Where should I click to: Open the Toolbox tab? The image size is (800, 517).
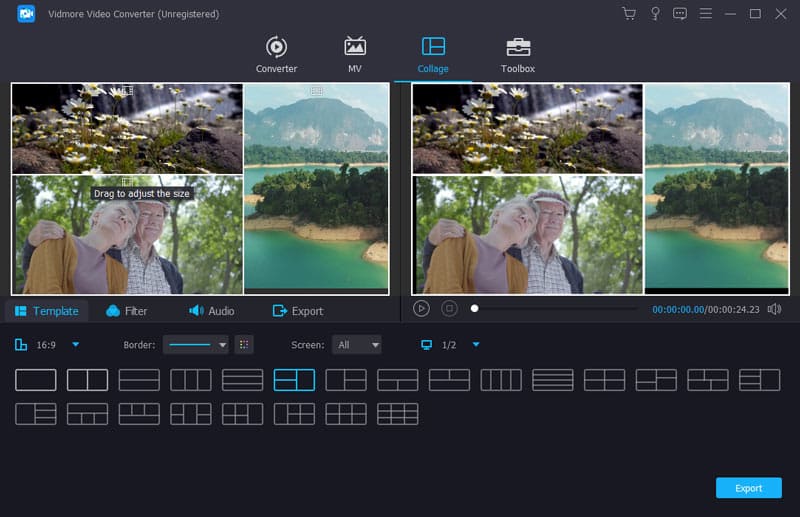click(x=517, y=55)
